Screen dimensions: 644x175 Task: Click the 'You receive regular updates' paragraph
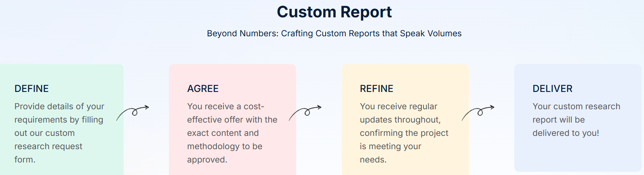(x=404, y=126)
